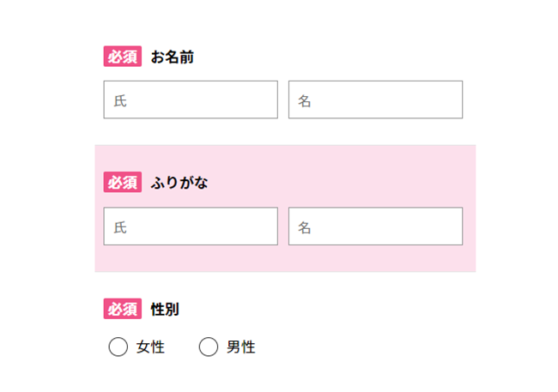Screen dimensions: 558x392
Task: Click the 氏 placeholder text under お名前
Action: pyautogui.click(x=120, y=100)
